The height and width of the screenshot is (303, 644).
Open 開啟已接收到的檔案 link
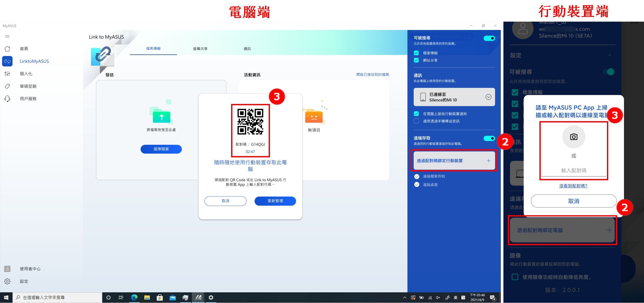coord(372,75)
